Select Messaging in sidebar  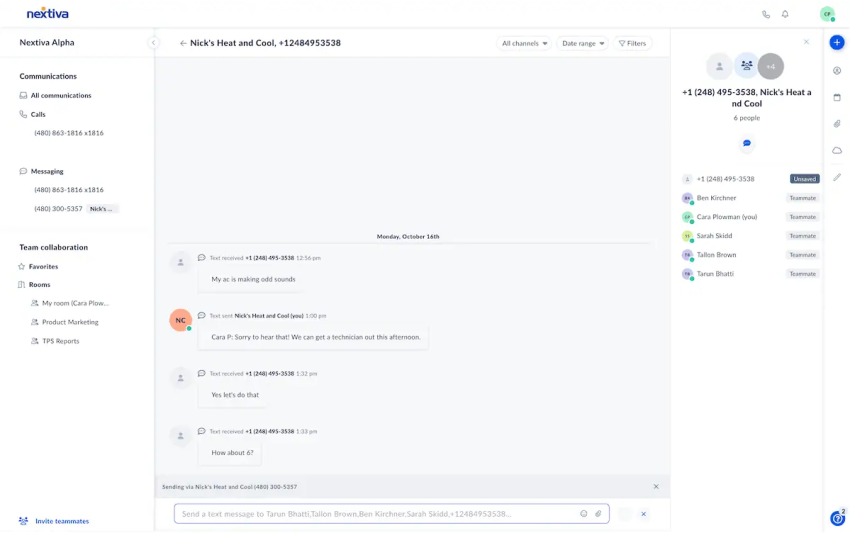[x=47, y=171]
